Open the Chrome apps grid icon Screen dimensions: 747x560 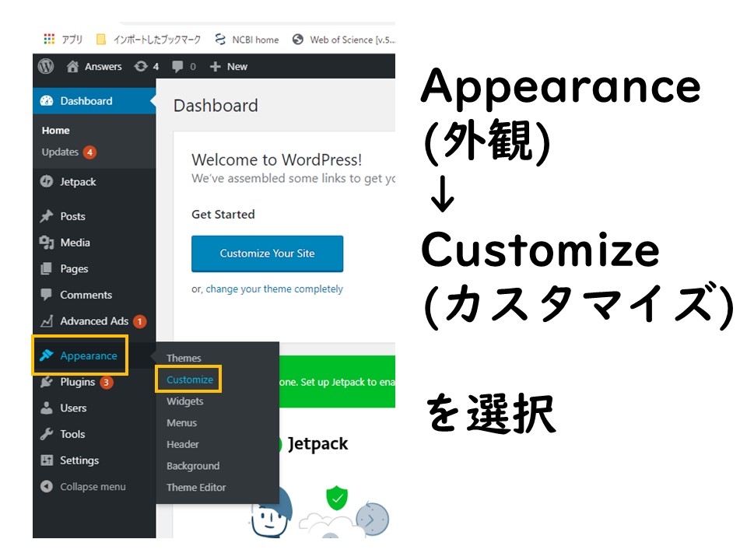[49, 39]
